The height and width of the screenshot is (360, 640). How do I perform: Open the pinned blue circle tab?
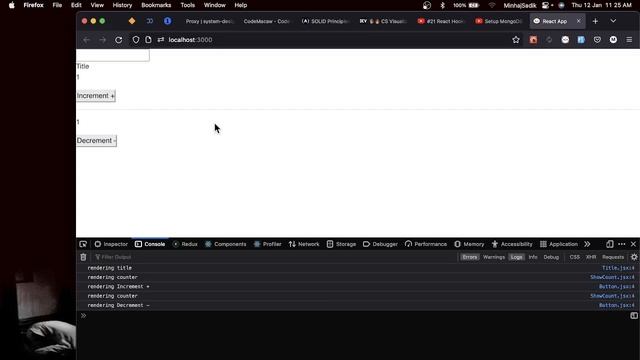tap(168, 21)
